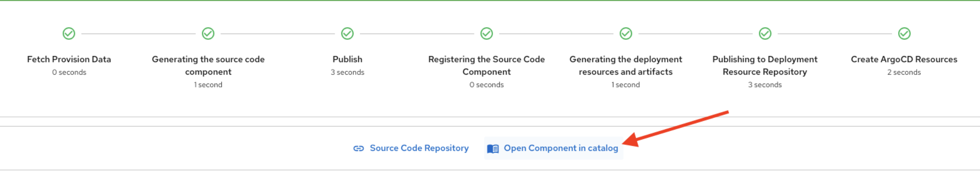The width and height of the screenshot is (980, 181).
Task: Select Publishing to Deployment Resource Repository label
Action: click(765, 65)
